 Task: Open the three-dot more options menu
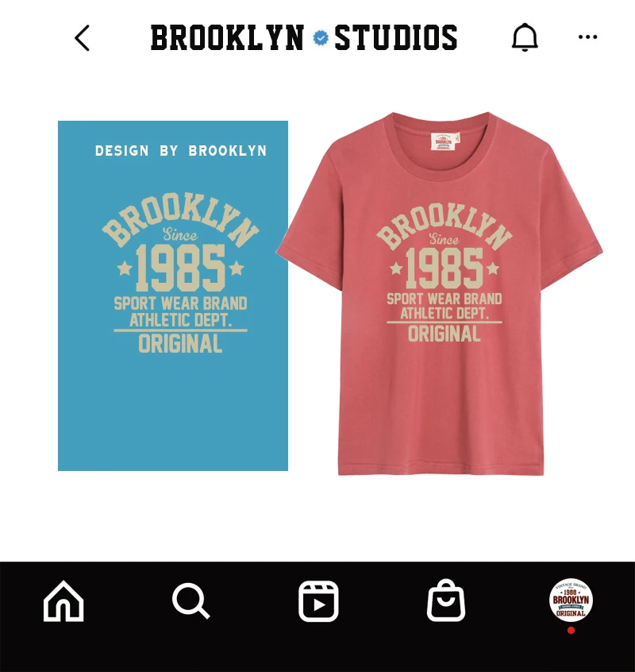click(587, 37)
